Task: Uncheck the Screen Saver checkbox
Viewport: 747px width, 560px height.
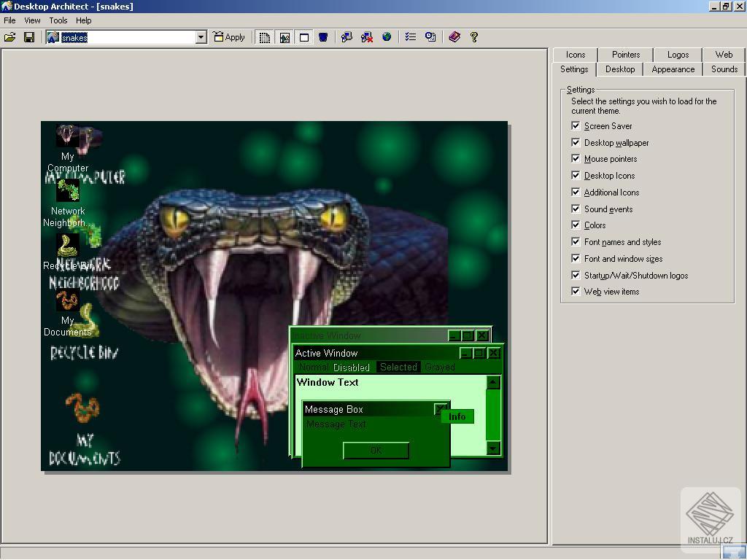Action: tap(576, 126)
